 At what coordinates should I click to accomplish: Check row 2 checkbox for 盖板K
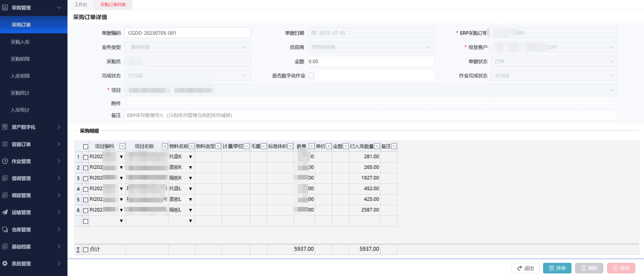click(x=85, y=168)
